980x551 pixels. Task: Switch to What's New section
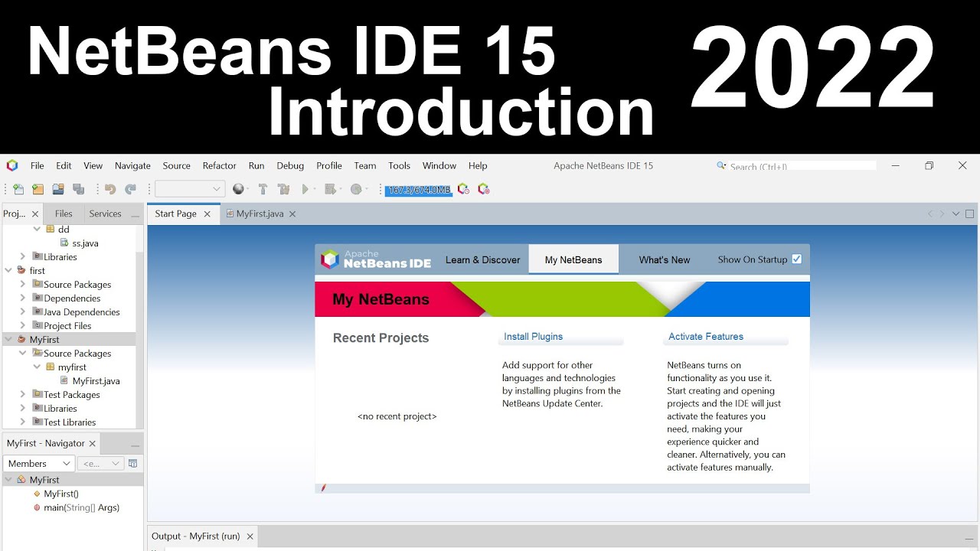[664, 259]
